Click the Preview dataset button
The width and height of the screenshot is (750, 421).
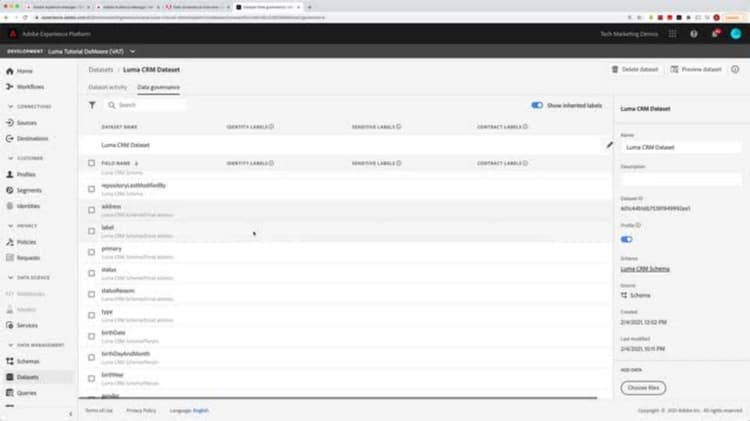696,69
